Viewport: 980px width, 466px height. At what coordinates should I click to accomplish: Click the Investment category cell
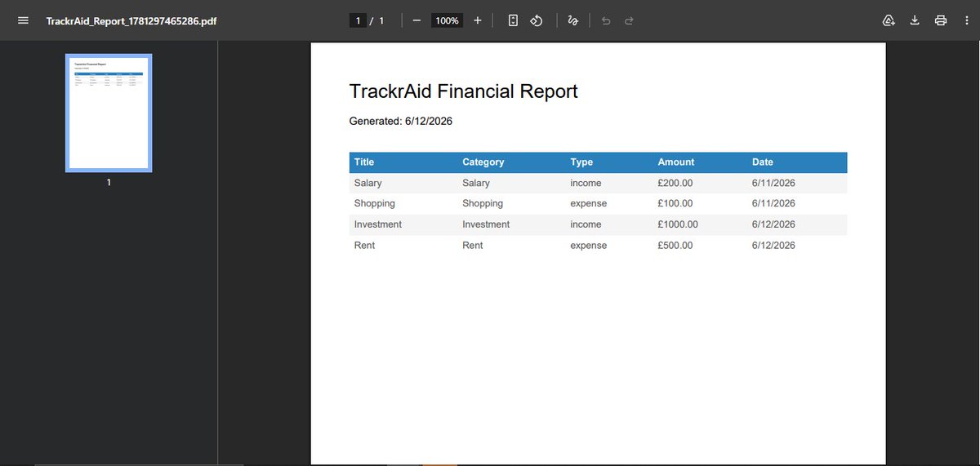click(x=486, y=224)
